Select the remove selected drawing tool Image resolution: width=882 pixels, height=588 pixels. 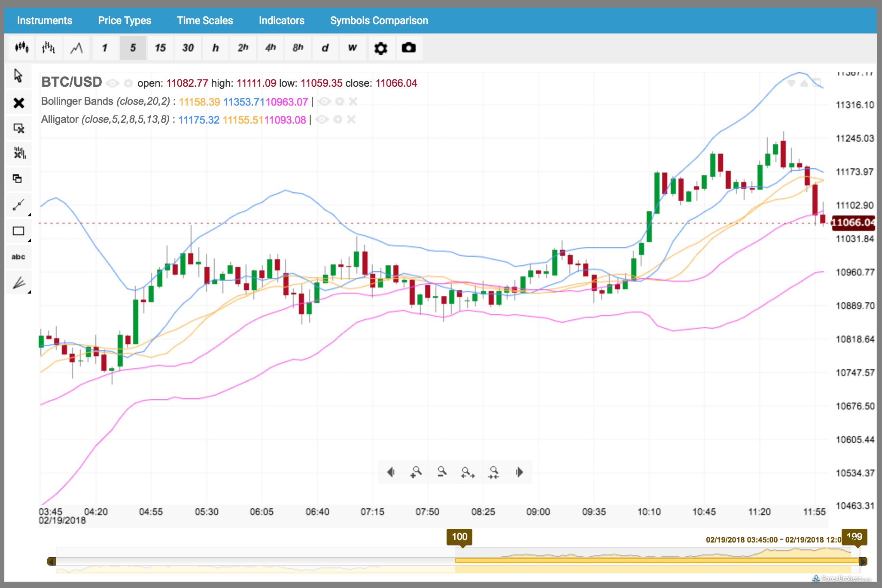18,128
